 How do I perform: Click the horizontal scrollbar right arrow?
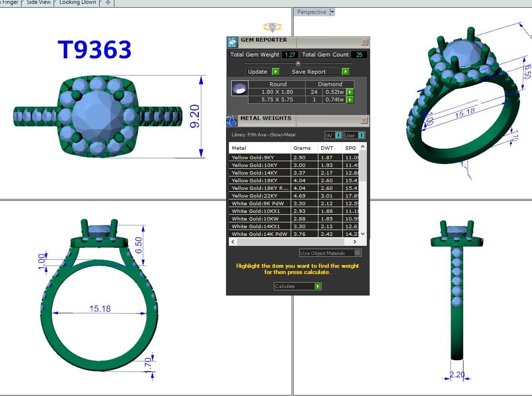354,242
